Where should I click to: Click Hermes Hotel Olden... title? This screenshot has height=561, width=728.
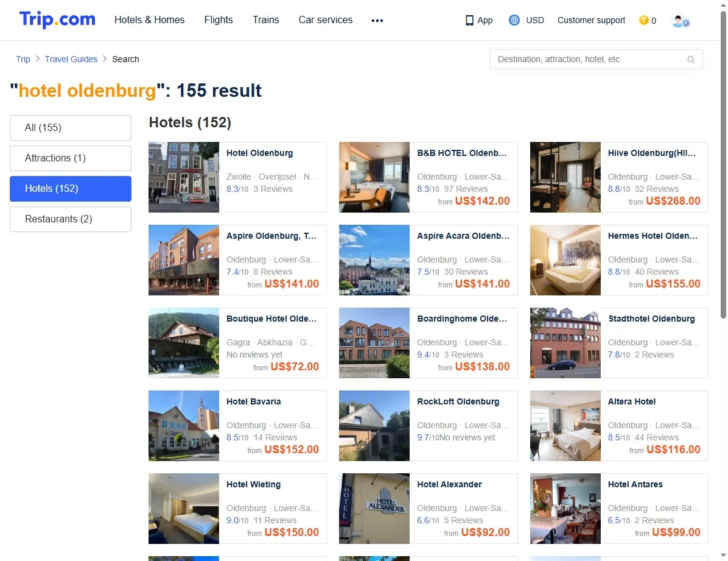[653, 236]
